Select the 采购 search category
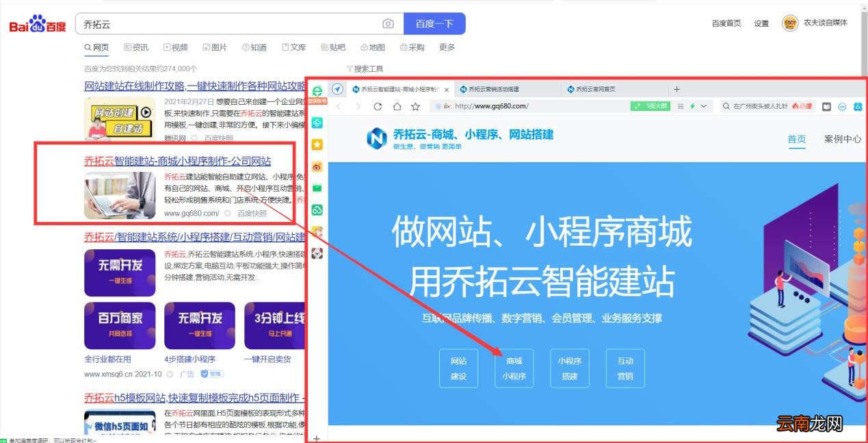 click(x=412, y=47)
